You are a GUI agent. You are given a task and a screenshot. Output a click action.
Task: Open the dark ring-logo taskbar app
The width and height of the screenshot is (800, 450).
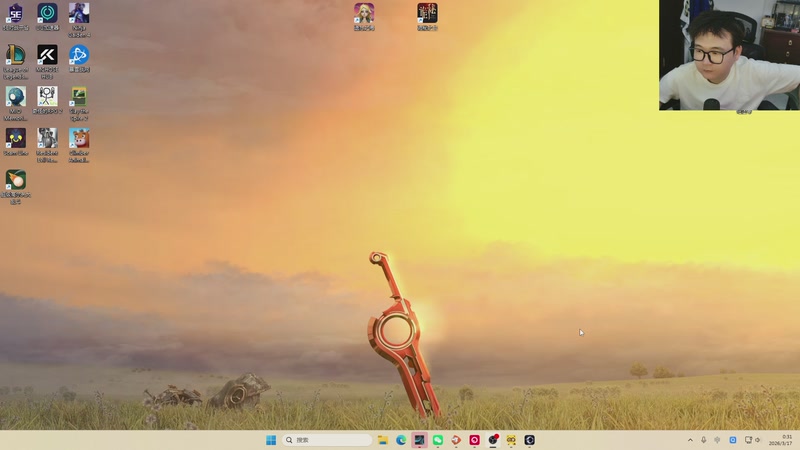[530, 440]
